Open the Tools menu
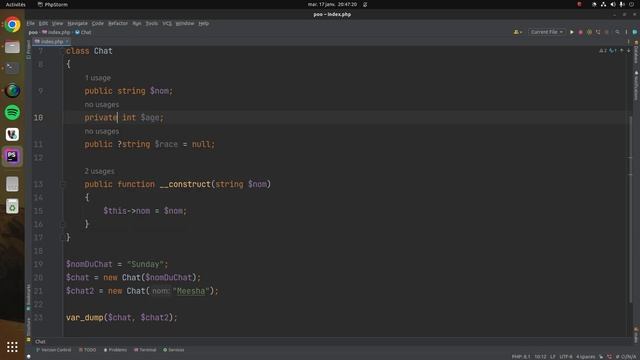Screen dimensions: 640x360 tap(152, 23)
